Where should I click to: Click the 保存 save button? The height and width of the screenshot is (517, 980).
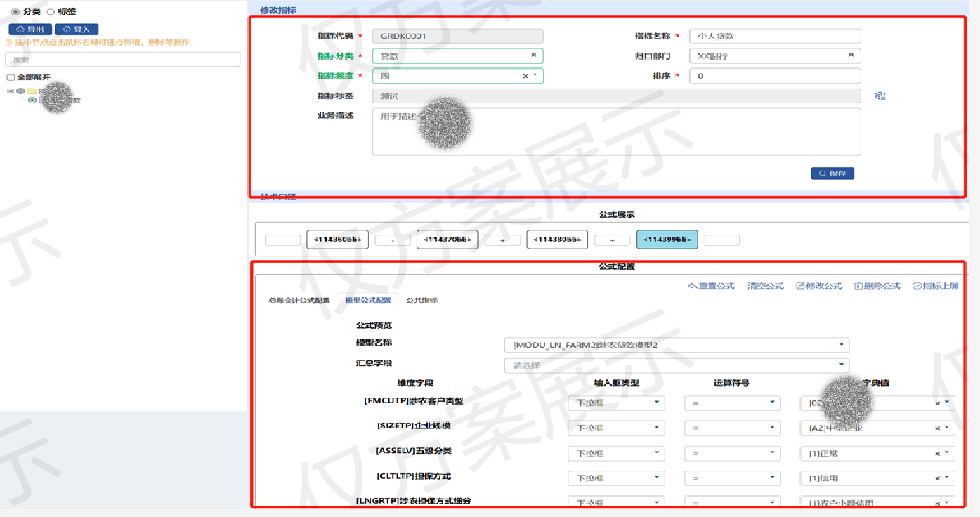(832, 174)
